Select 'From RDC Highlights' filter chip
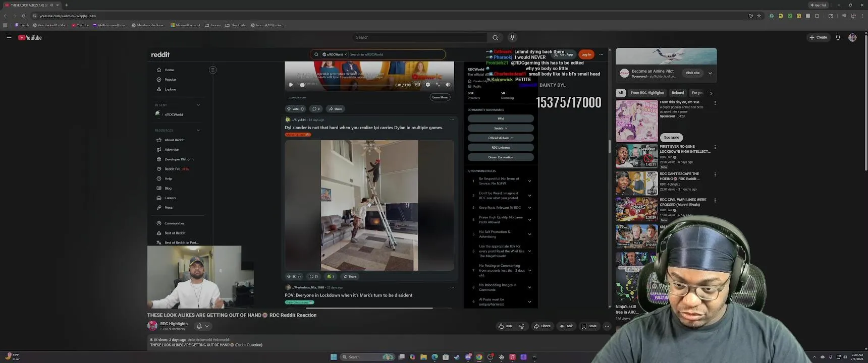868x363 pixels. [x=647, y=93]
